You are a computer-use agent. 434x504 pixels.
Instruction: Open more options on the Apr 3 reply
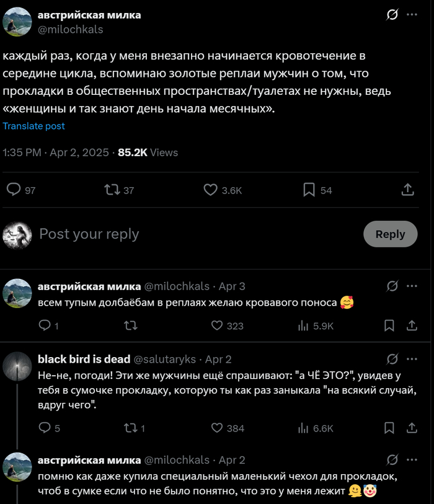[x=412, y=286]
